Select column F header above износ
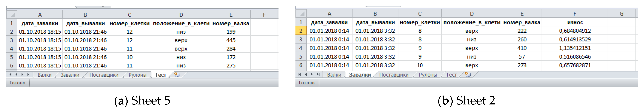Viewport: 644px width, 111px height. [575, 14]
